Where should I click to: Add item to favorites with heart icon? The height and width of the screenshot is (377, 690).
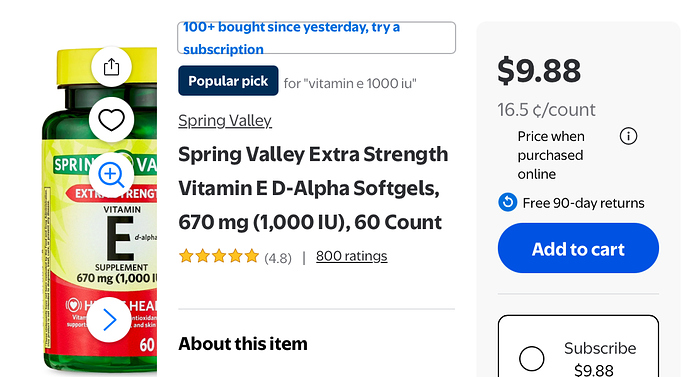tap(111, 120)
